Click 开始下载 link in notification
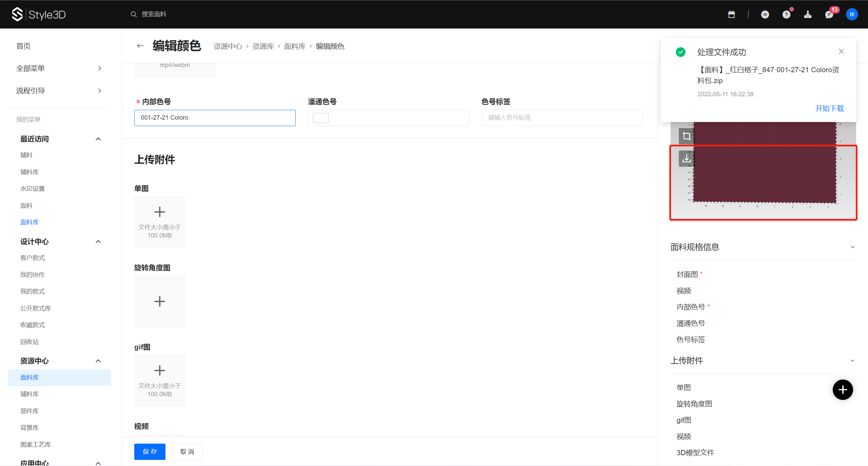 point(829,108)
